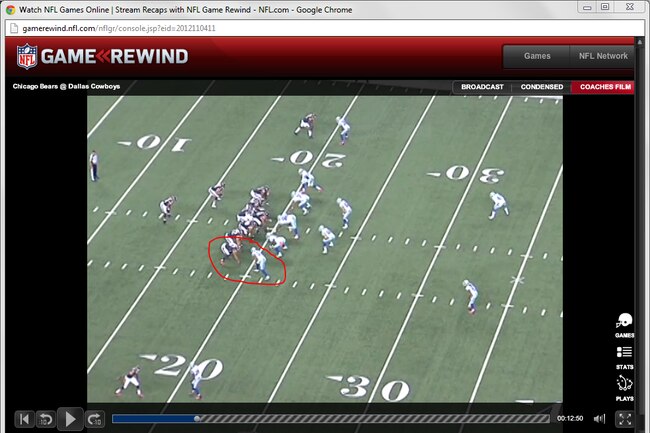Image resolution: width=650 pixels, height=433 pixels.
Task: Maximize the Chrome window
Action: click(605, 7)
